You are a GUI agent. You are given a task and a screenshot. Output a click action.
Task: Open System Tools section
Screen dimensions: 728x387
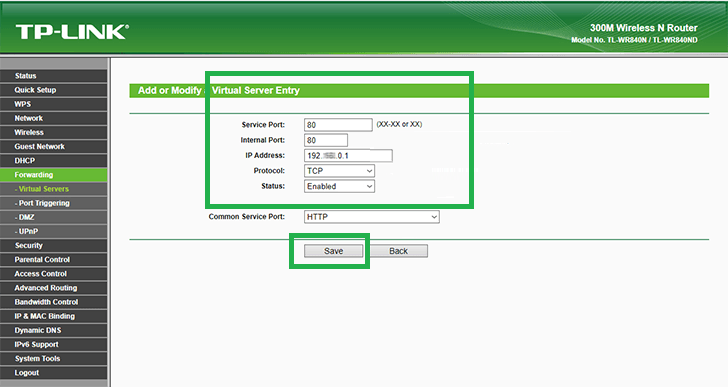54,359
